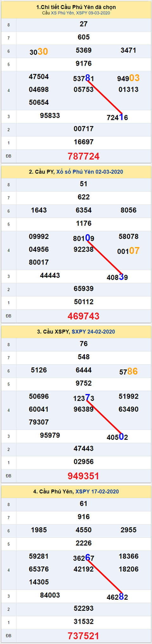The width and height of the screenshot is (152, 644).
Task: Click the number 2226
Action: (x=84, y=543)
